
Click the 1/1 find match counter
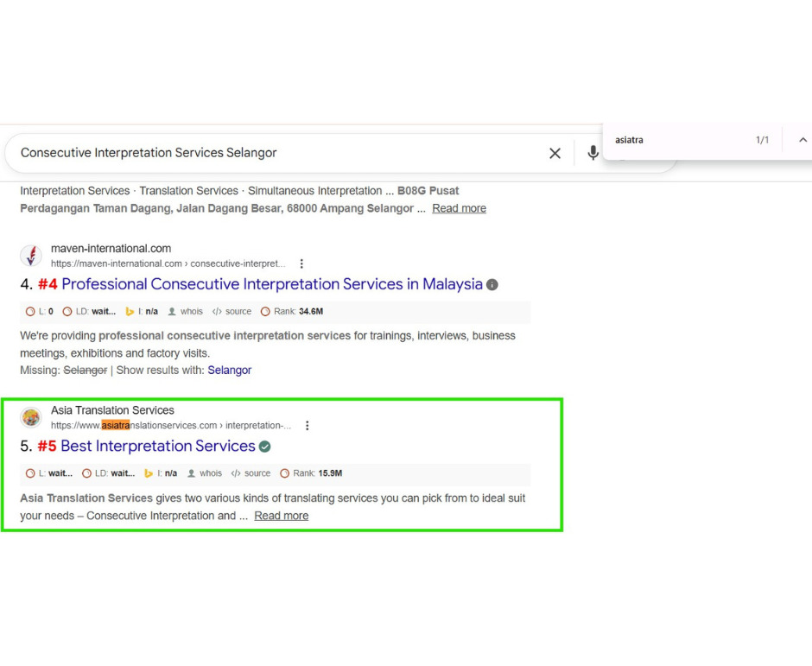(x=762, y=140)
